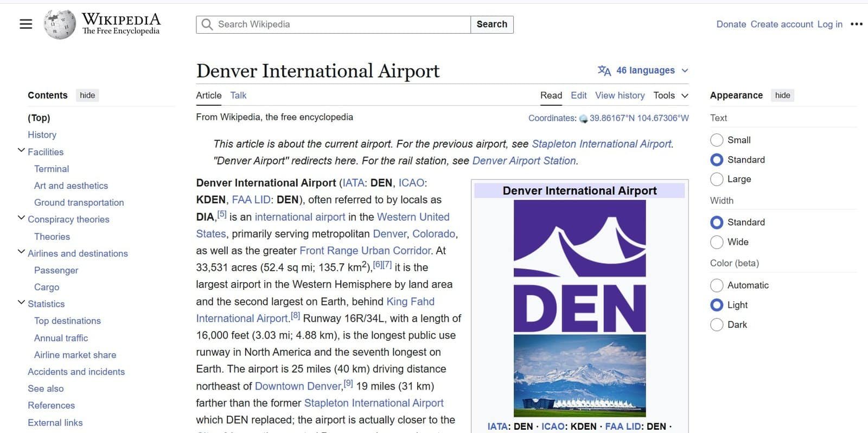Go to Accidents and incidents in Contents
This screenshot has height=433, width=868.
(76, 372)
